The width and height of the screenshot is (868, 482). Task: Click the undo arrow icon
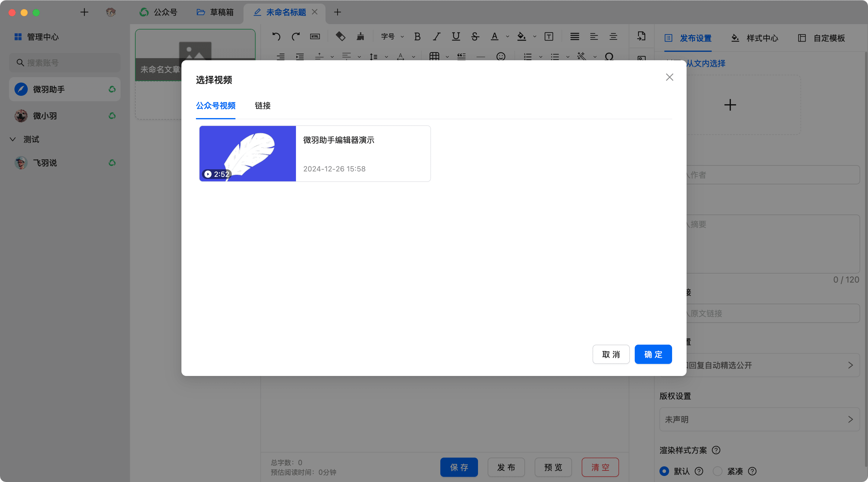(276, 36)
